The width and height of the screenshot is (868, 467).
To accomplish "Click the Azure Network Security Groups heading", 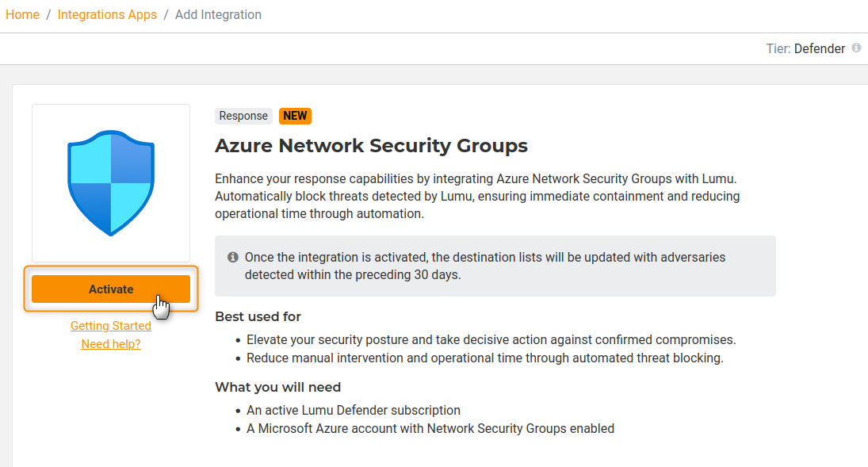I will [x=371, y=146].
